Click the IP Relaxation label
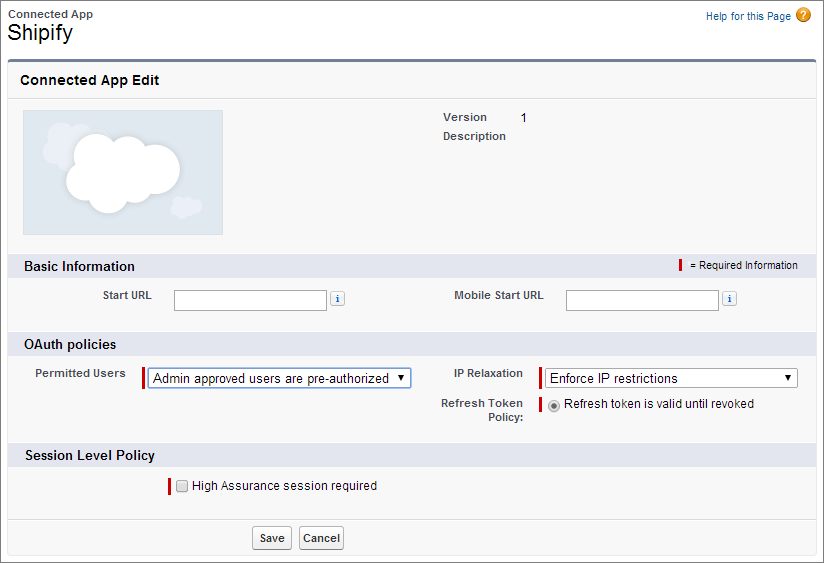 pyautogui.click(x=488, y=373)
